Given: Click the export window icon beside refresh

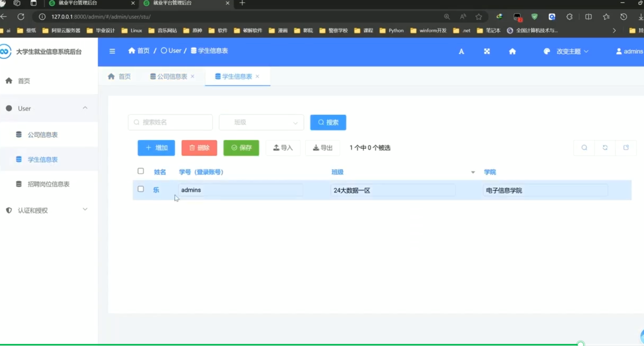Looking at the screenshot, I should pyautogui.click(x=626, y=148).
